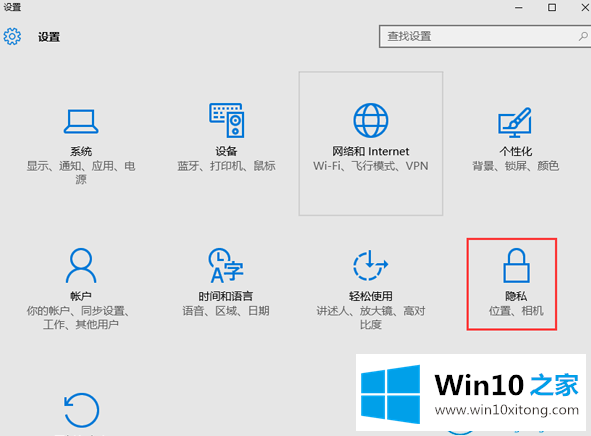Click the 个性化 label text
Viewport: 591px width, 436px height.
(515, 151)
